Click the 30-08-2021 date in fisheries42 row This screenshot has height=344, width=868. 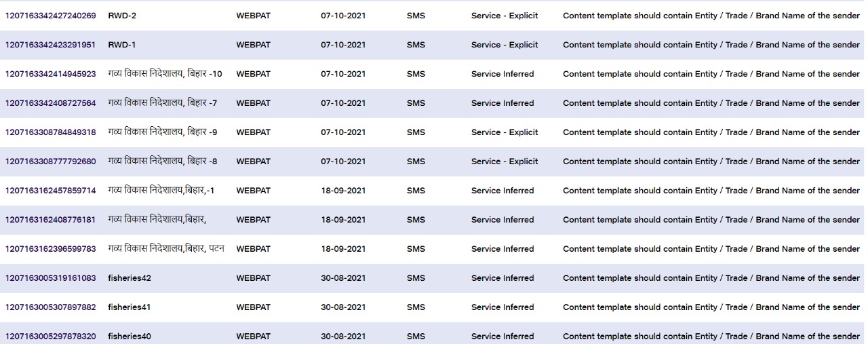(343, 278)
